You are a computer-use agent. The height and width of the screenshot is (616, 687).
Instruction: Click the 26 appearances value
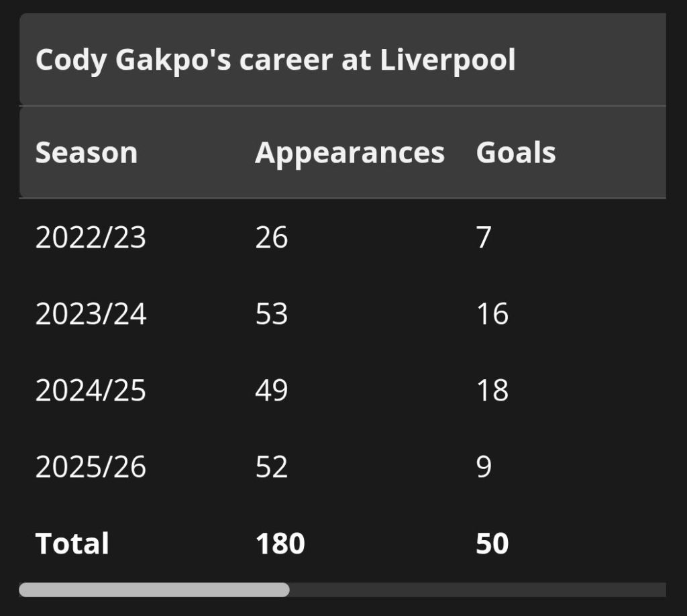(x=272, y=238)
